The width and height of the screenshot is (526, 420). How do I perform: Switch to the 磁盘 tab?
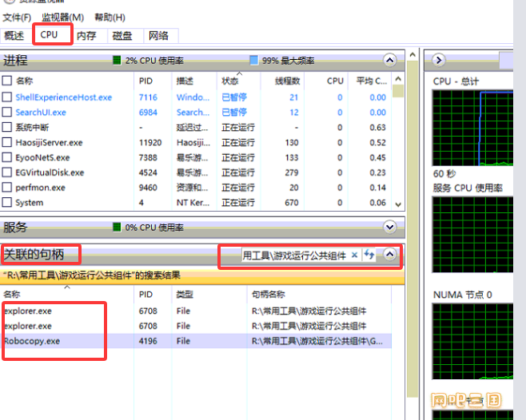pyautogui.click(x=122, y=35)
